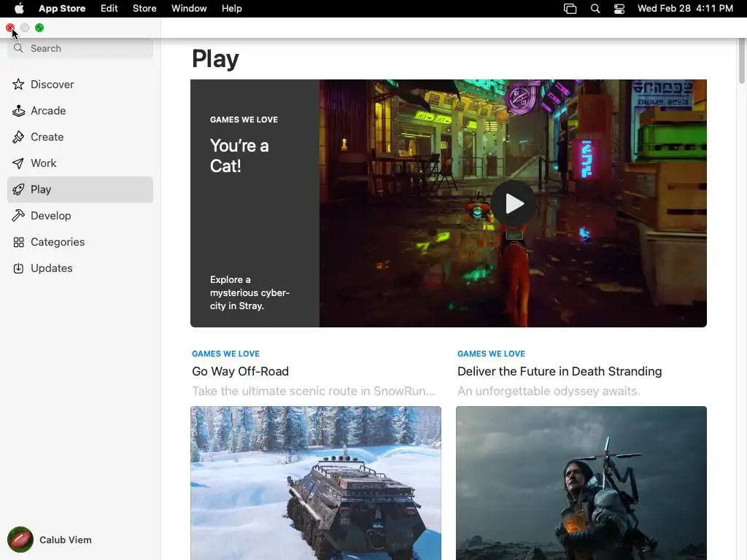
Task: Click the Discover star icon
Action: click(18, 85)
